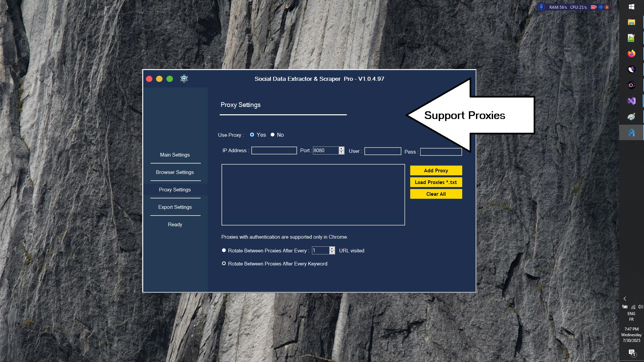The width and height of the screenshot is (644, 362).
Task: Open Paint from the taskbar
Action: 631,117
